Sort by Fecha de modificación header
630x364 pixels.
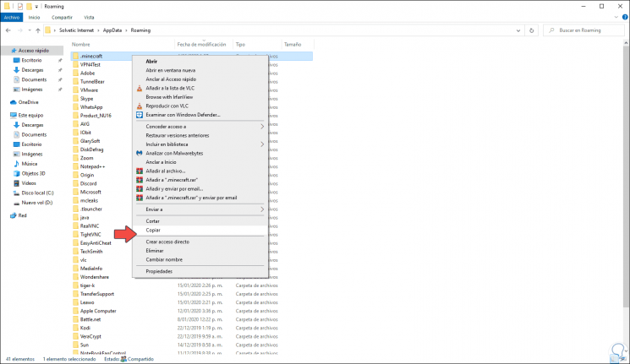click(x=204, y=45)
